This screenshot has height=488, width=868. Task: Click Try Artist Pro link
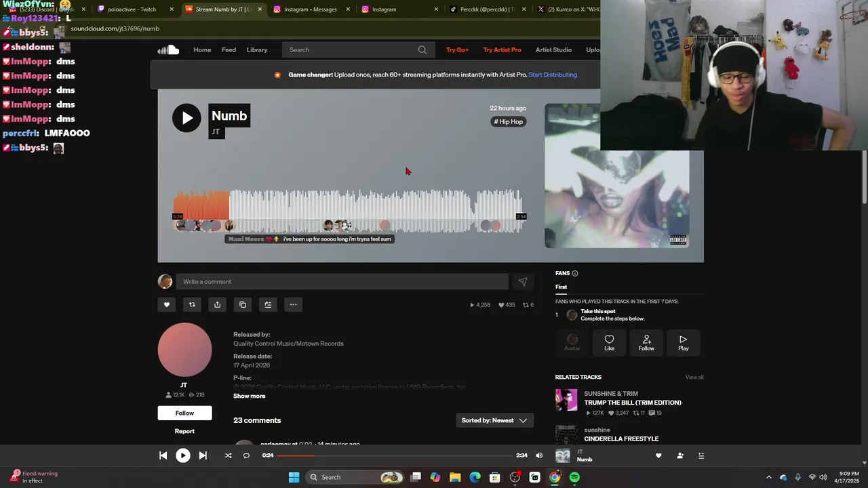click(502, 49)
